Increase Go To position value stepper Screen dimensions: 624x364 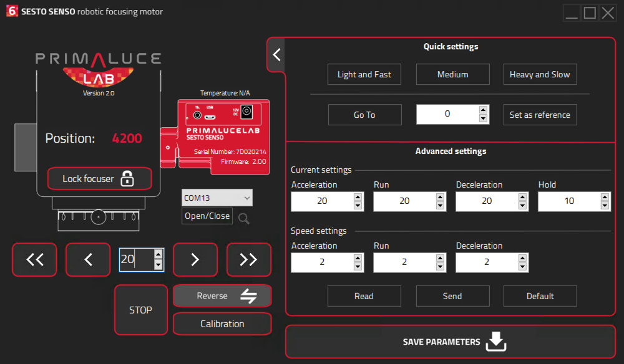click(x=483, y=110)
